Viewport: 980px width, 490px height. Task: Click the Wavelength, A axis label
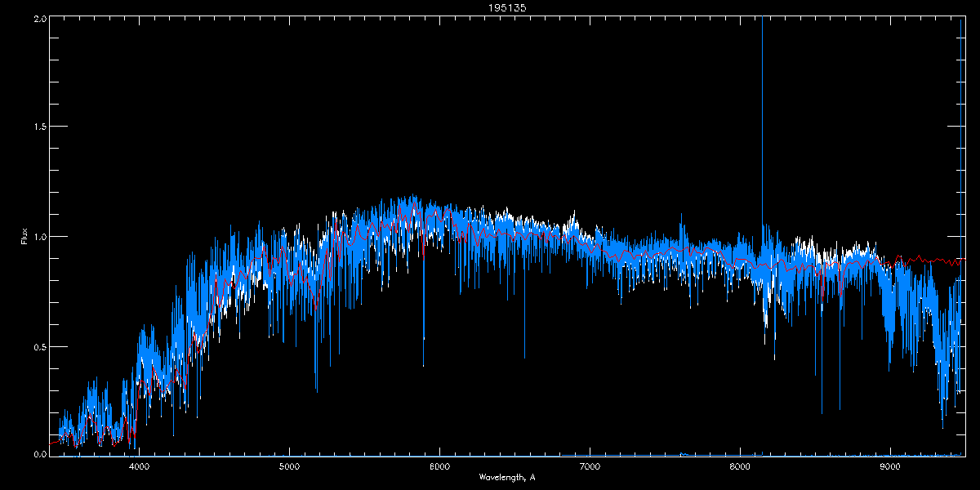coord(506,477)
